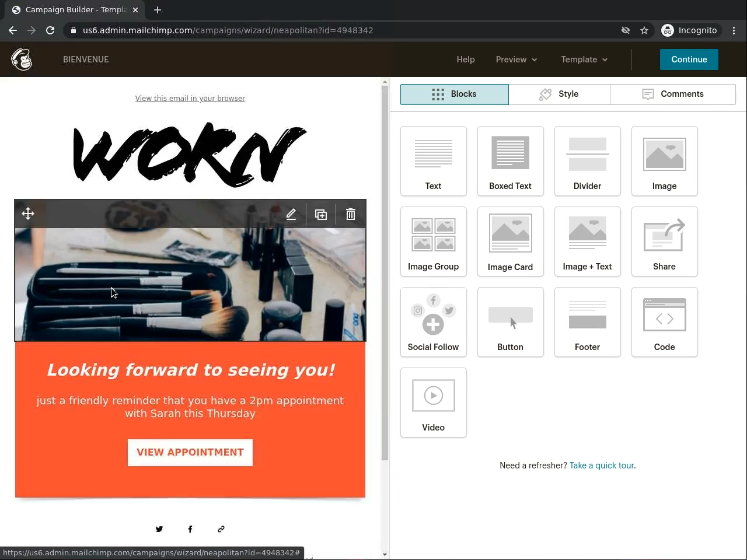Pick the Code block
The height and width of the screenshot is (560, 747).
(665, 322)
